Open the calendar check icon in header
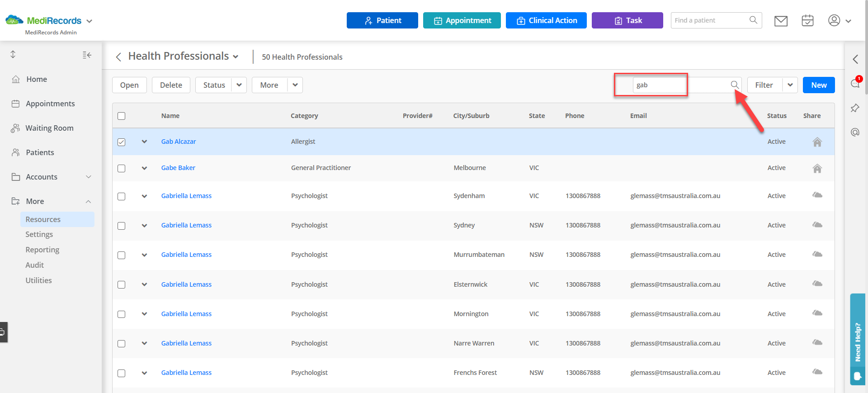The width and height of the screenshot is (868, 393). 807,21
